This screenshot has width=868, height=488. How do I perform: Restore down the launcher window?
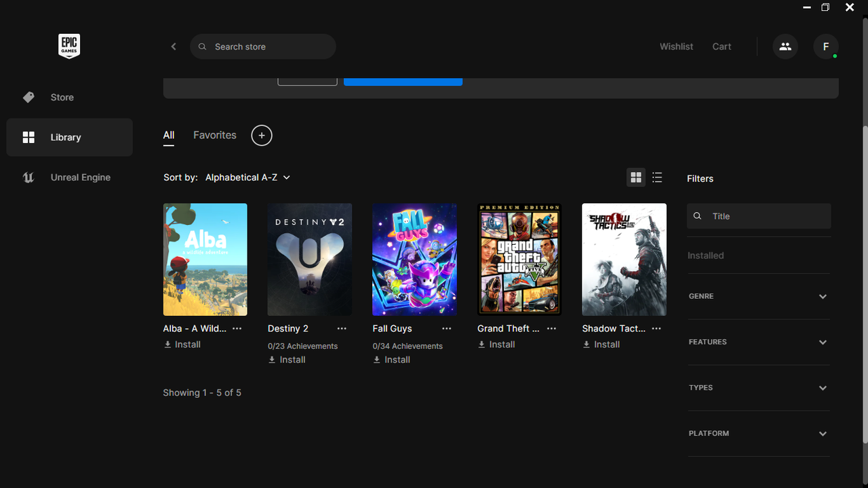(825, 7)
